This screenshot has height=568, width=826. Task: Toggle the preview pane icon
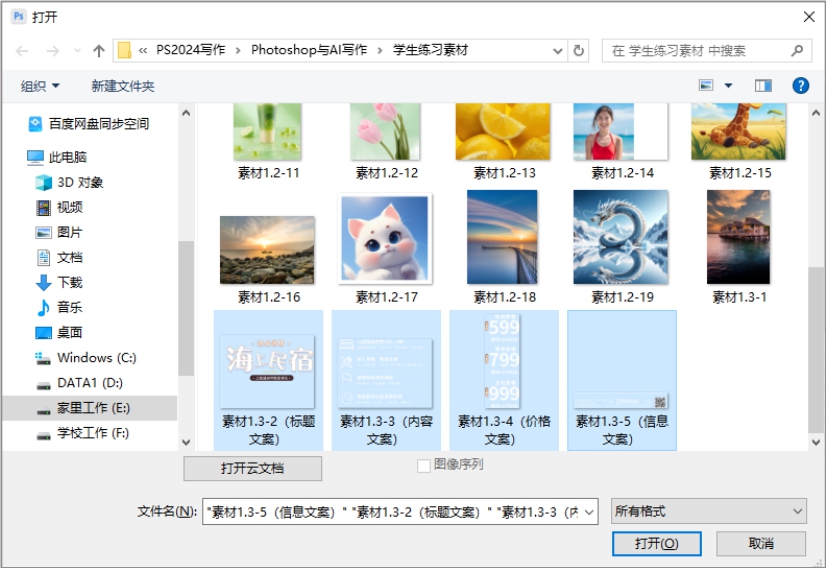[x=763, y=85]
